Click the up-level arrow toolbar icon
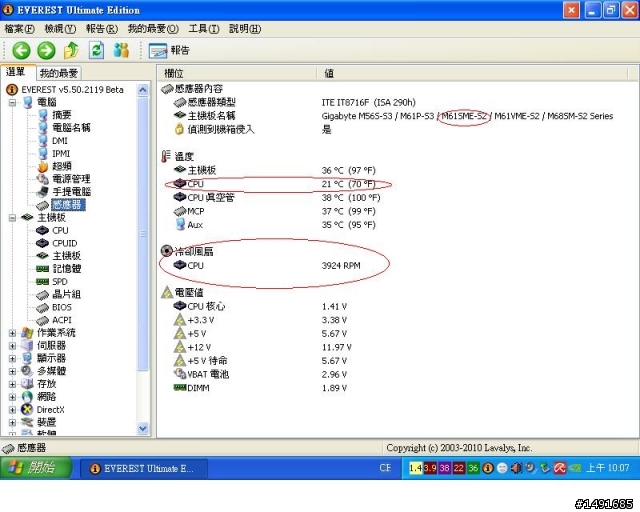 [71, 51]
